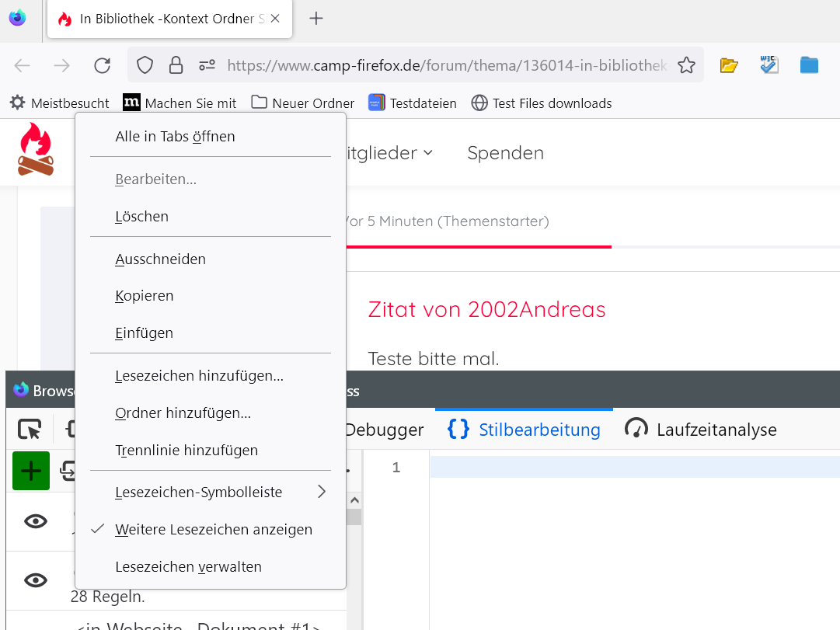Uncheck Weitere Lesezeichen anzeigen
Viewport: 840px width, 630px height.
213,530
